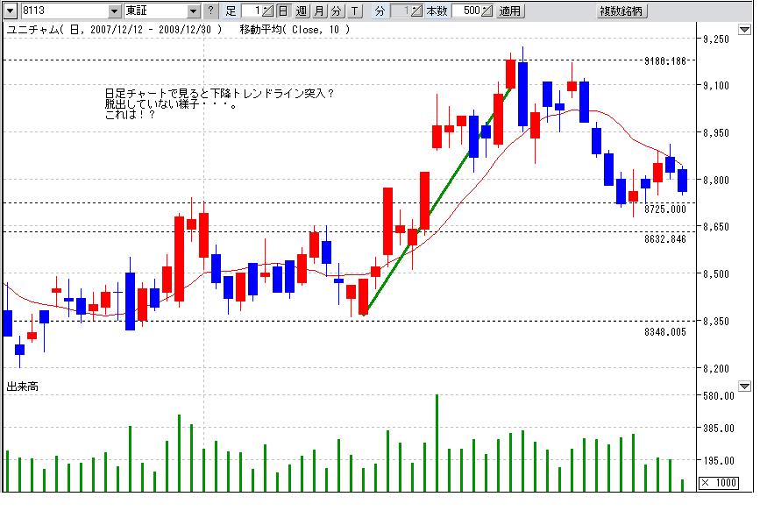The image size is (767, 532).
Task: Open the leftmost toolbar arrow menu
Action: point(11,11)
